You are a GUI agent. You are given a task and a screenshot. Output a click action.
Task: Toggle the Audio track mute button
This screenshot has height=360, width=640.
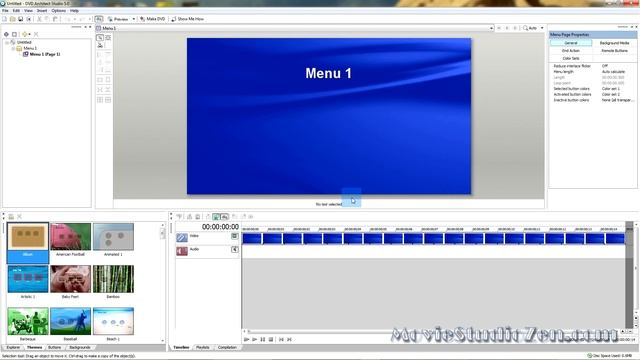click(235, 249)
